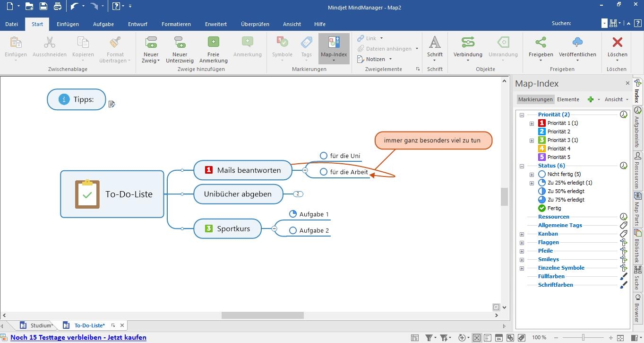
Task: Toggle status circle on Aufgabe 2
Action: point(293,230)
